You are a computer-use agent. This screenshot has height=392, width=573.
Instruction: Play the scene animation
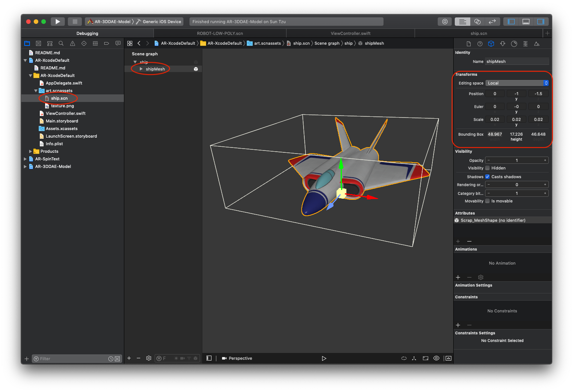tap(324, 358)
